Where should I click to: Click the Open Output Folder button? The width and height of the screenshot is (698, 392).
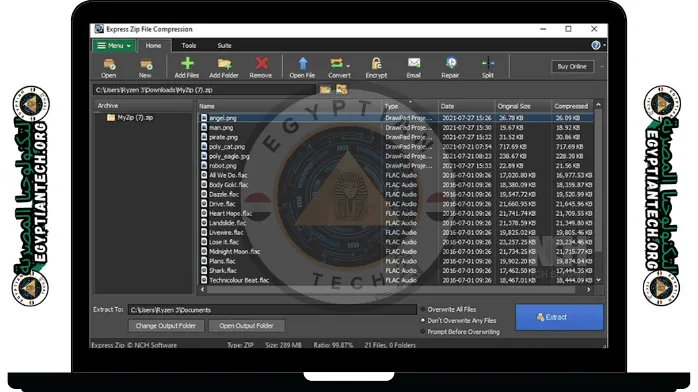pyautogui.click(x=246, y=326)
